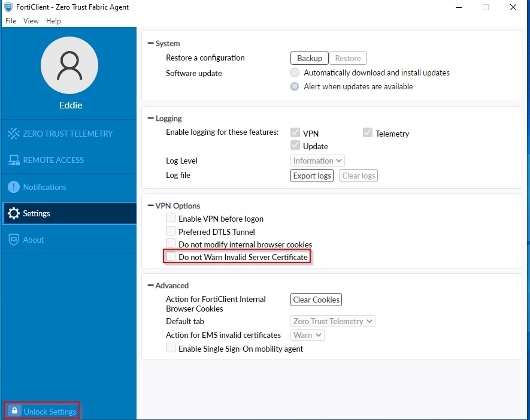Click the FortiClient shield icon in title bar

coord(8,7)
